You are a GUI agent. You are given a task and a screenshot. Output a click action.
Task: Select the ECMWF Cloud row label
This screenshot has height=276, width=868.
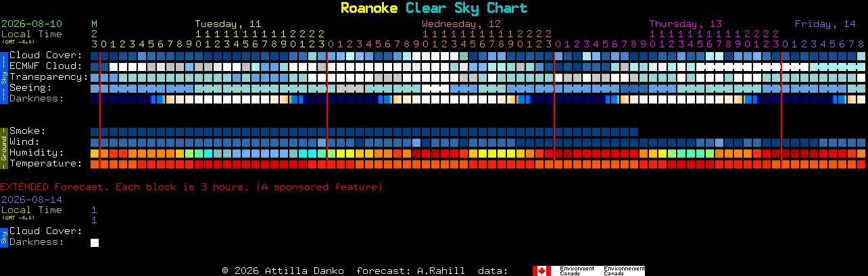pos(46,66)
